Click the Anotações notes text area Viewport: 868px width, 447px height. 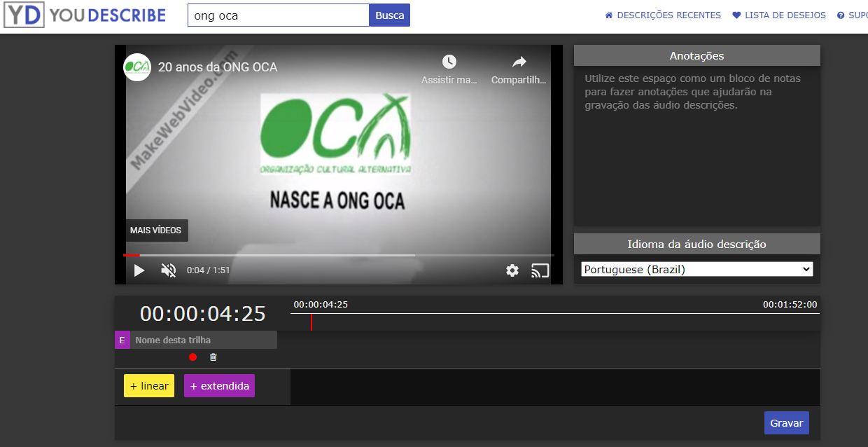pyautogui.click(x=697, y=146)
